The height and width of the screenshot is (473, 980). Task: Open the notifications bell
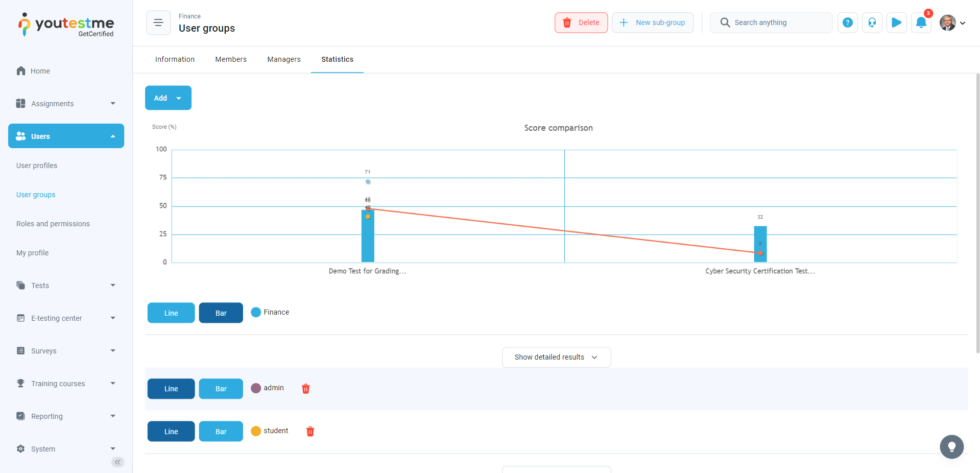[x=921, y=22]
